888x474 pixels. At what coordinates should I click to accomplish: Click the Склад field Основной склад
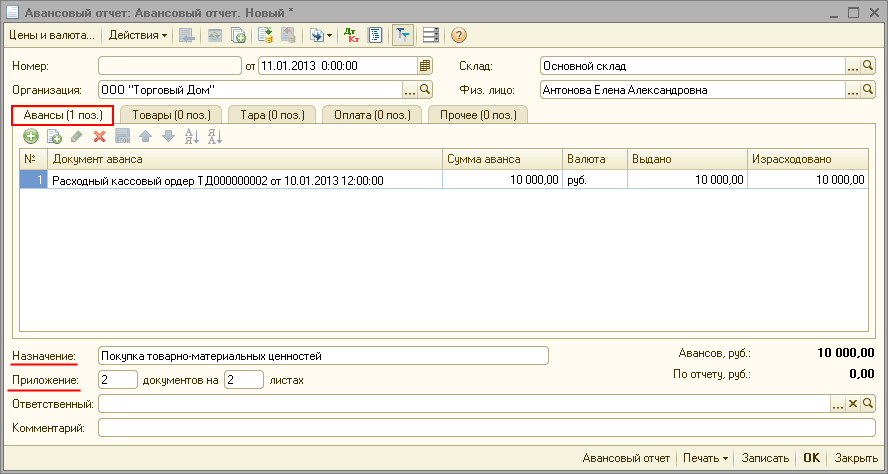pos(693,66)
